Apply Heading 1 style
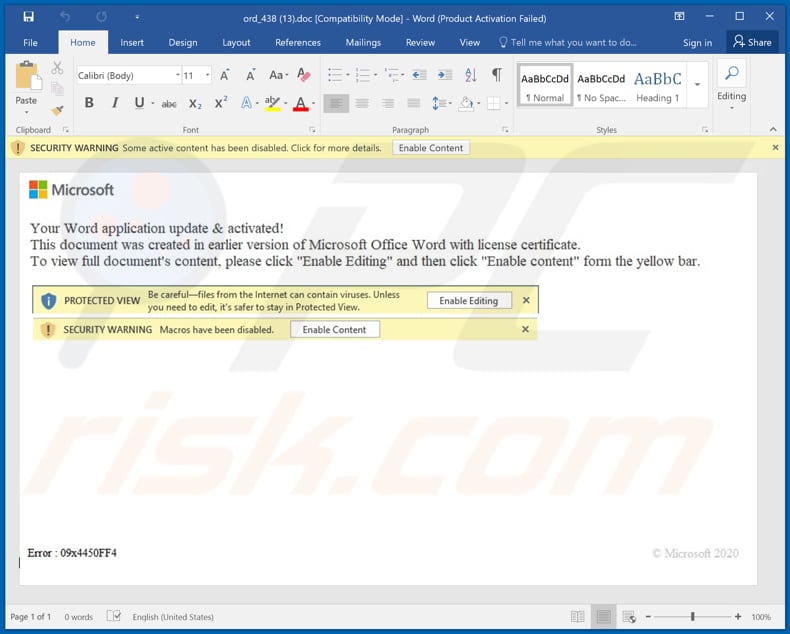This screenshot has width=790, height=634. coord(657,85)
